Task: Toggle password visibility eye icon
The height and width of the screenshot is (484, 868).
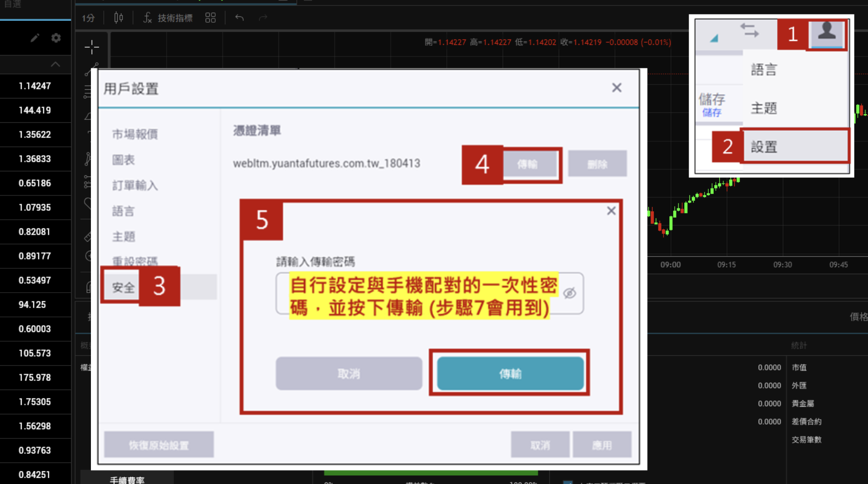Action: point(569,293)
